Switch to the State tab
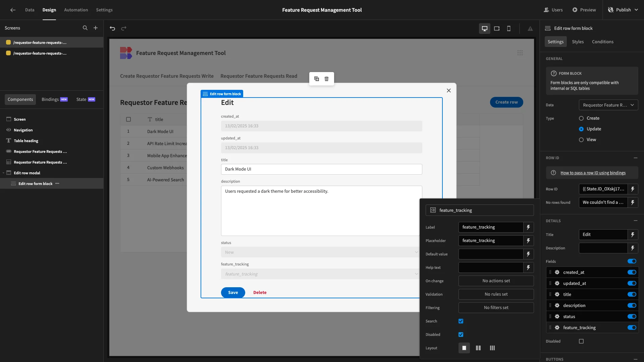The width and height of the screenshot is (644, 362). pyautogui.click(x=86, y=100)
